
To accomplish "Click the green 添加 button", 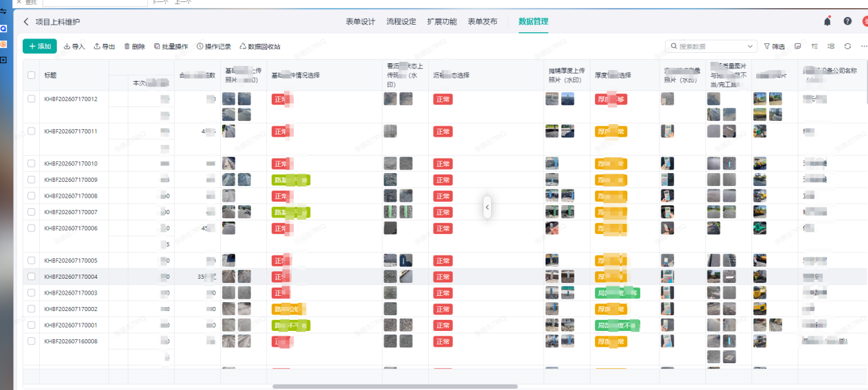I will point(40,46).
